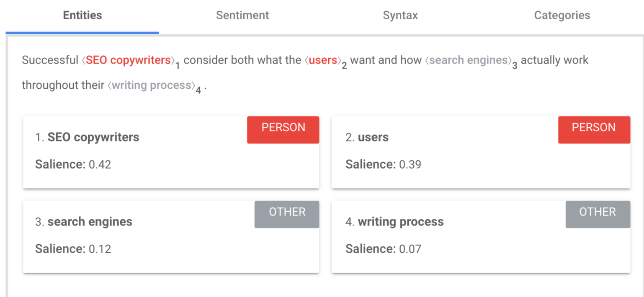This screenshot has width=644, height=297.
Task: Switch to the Sentiment tab
Action: point(242,15)
